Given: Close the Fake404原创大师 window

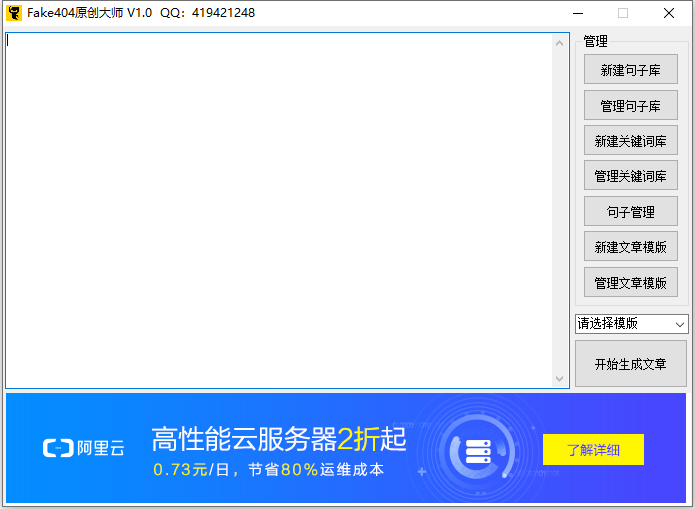Looking at the screenshot, I should click(x=669, y=13).
